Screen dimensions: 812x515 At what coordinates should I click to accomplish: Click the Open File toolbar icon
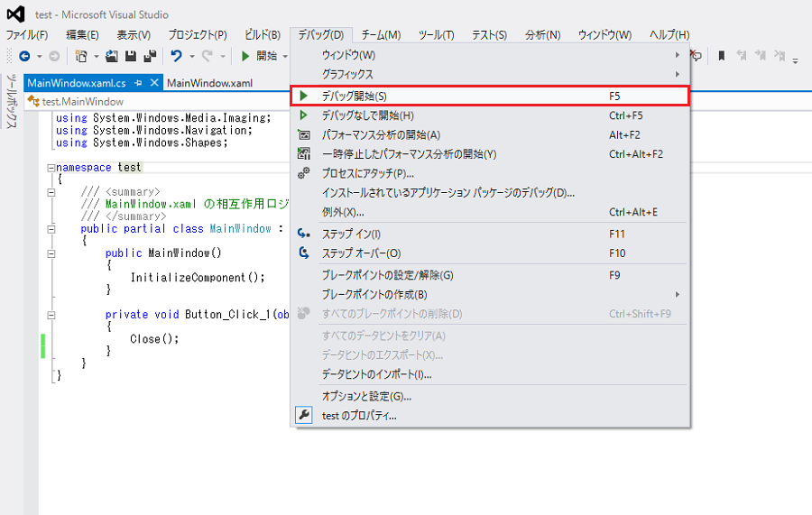[111, 56]
